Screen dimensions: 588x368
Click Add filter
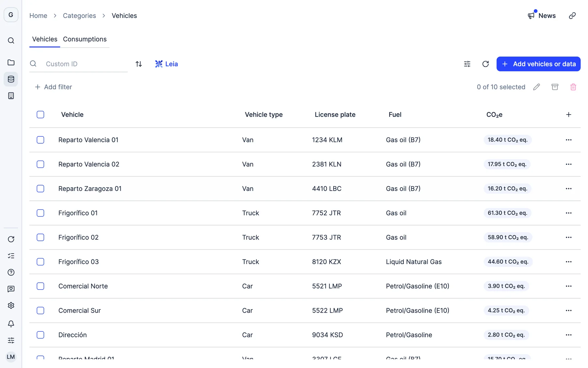point(53,87)
